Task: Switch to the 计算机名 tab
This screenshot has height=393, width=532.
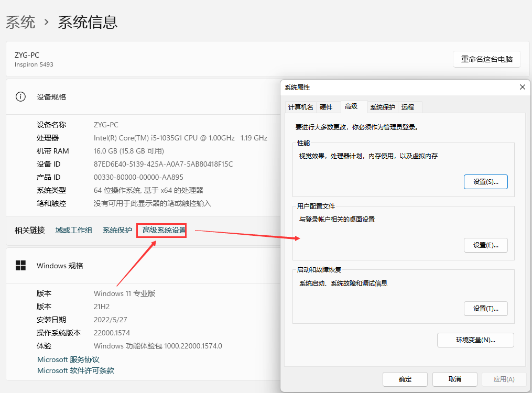Action: tap(301, 107)
